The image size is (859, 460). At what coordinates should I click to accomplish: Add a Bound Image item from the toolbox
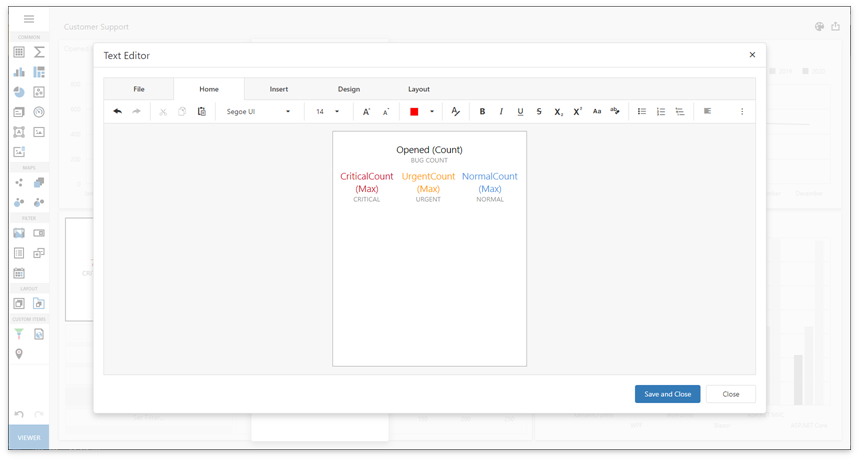click(x=19, y=152)
